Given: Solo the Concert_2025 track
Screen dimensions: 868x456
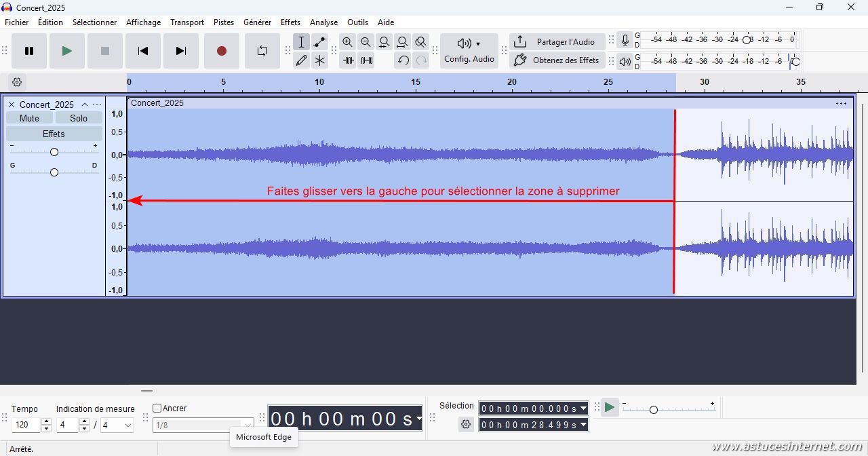Looking at the screenshot, I should pyautogui.click(x=79, y=118).
